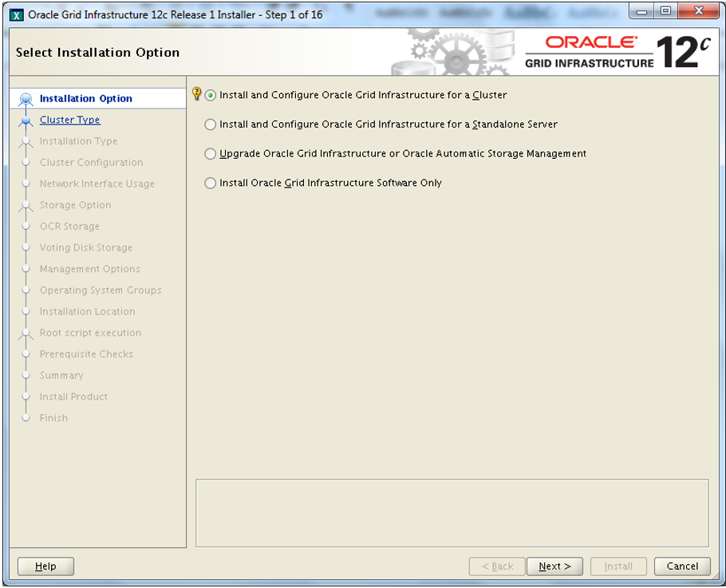The image size is (726, 588).
Task: Minimize the installer window
Action: [x=641, y=12]
